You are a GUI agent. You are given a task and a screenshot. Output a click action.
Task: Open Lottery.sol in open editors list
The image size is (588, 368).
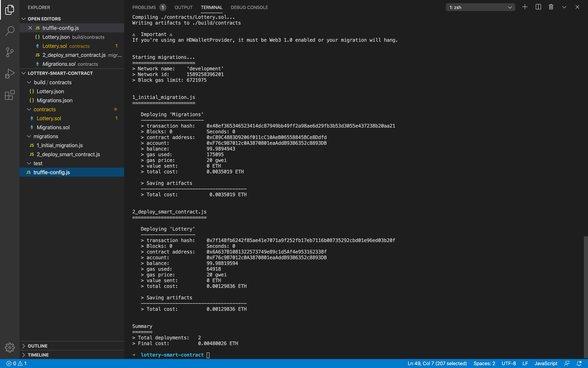(x=72, y=46)
